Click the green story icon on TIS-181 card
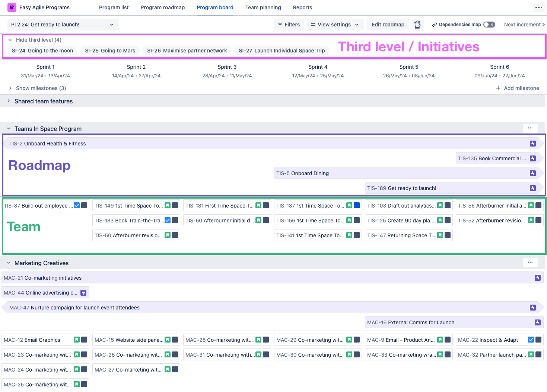Screen dimensions: 547x392 coord(258,205)
